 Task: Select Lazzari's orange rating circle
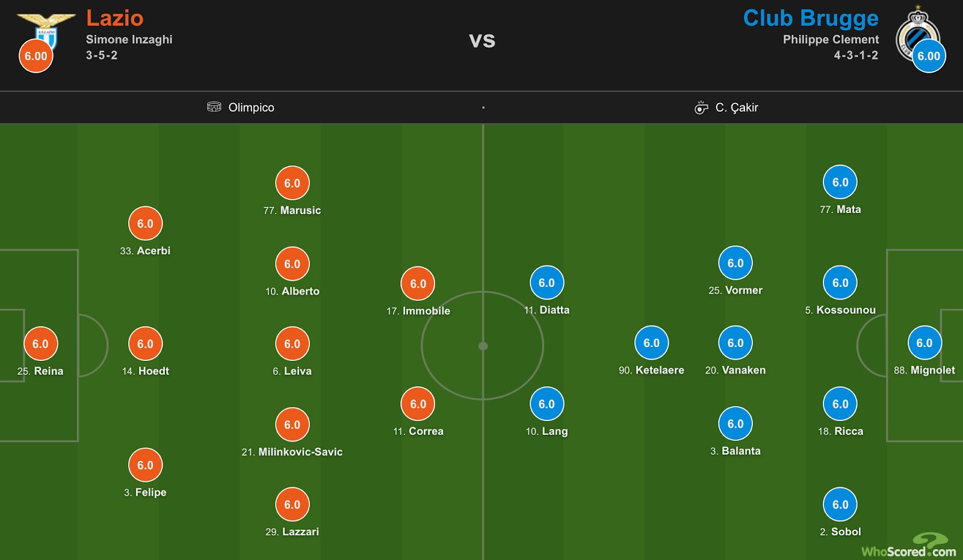(x=293, y=504)
